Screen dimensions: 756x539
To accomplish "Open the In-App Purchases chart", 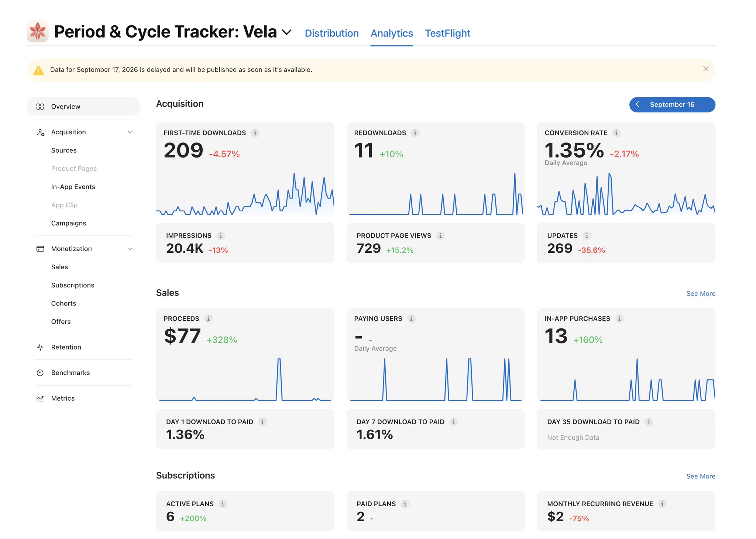I will [626, 379].
